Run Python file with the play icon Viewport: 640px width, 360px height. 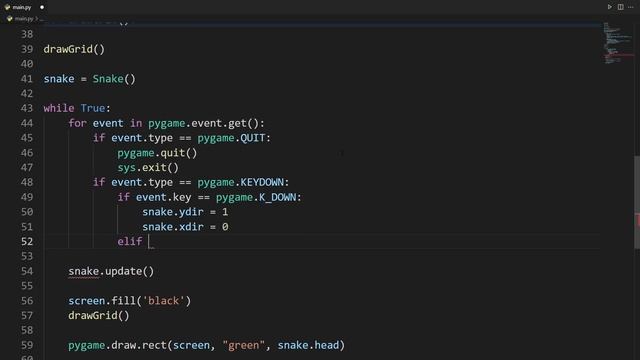(x=610, y=7)
